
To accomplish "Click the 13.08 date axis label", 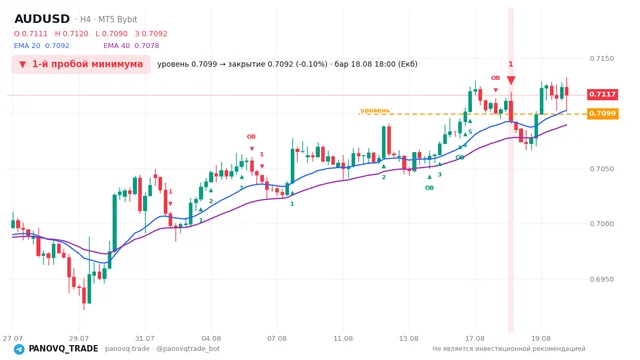I will (x=409, y=338).
